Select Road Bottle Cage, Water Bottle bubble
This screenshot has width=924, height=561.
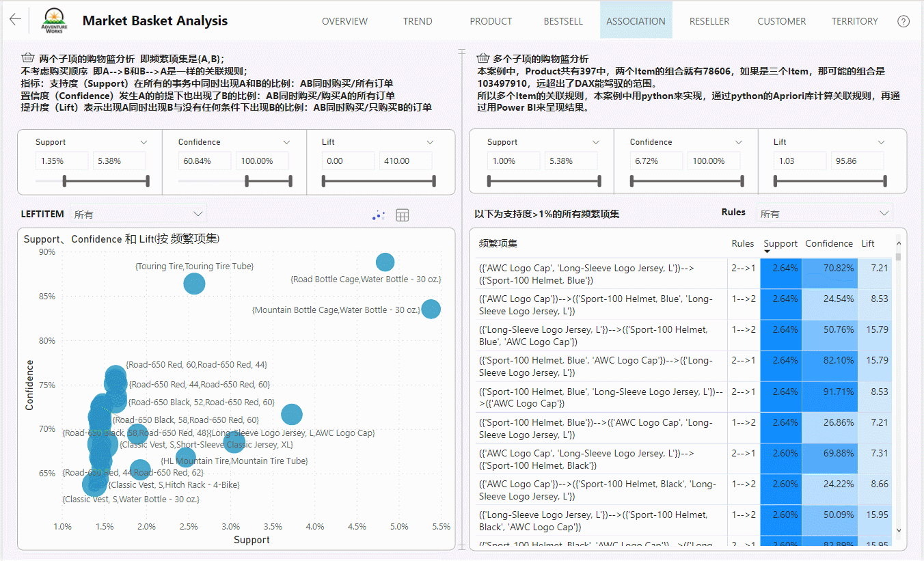[x=385, y=262]
